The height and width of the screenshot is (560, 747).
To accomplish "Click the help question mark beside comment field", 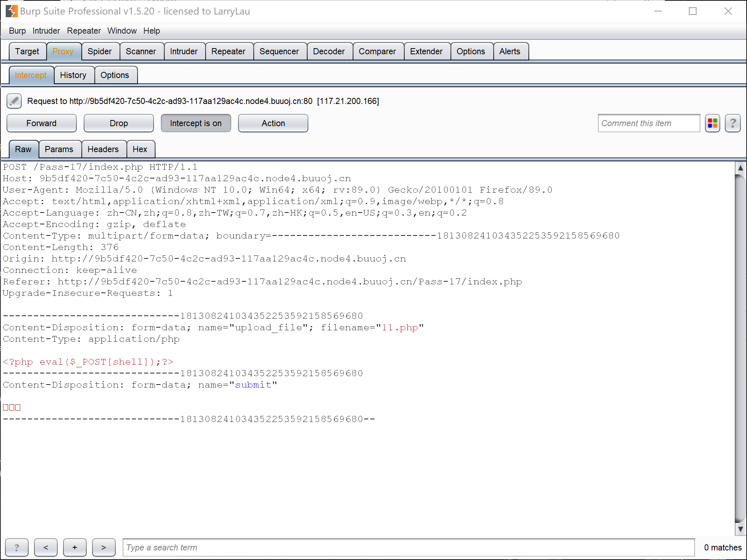I will pos(733,123).
